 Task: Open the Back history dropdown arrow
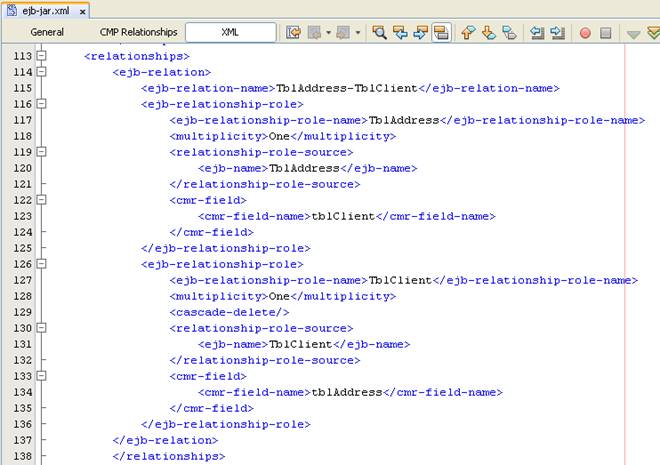(x=328, y=32)
